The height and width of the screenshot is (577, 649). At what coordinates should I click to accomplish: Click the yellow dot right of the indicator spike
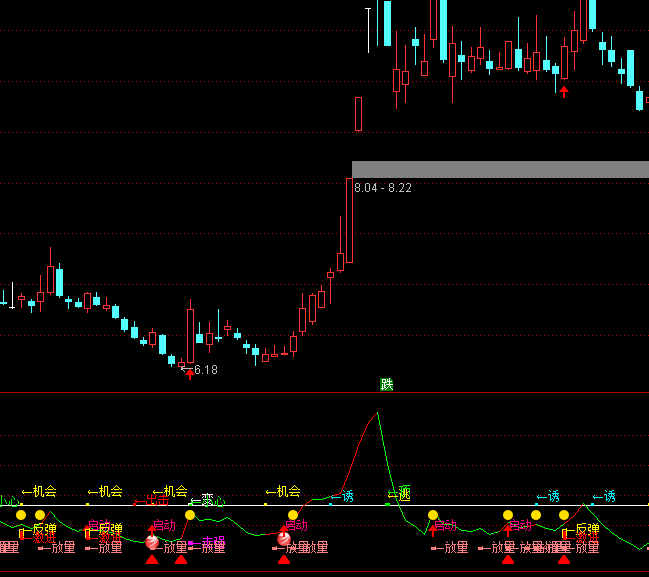click(x=433, y=515)
